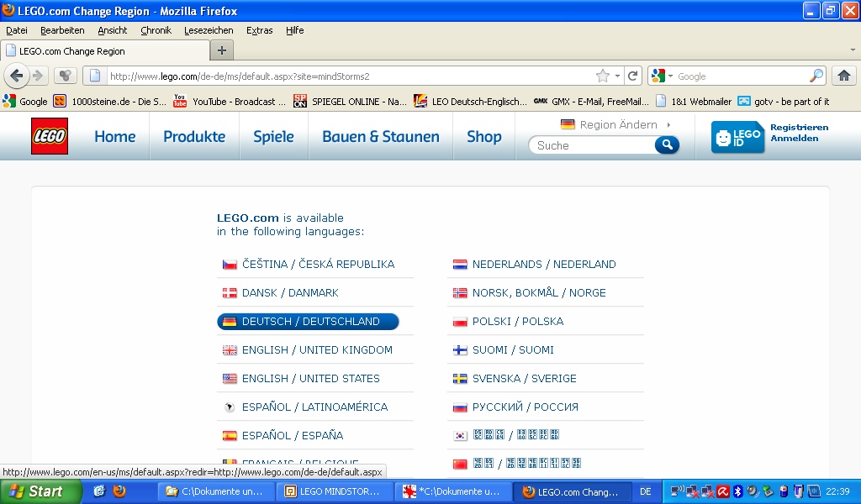Viewport: 861px width, 504px height.
Task: Click the Sweden flag icon
Action: [460, 378]
